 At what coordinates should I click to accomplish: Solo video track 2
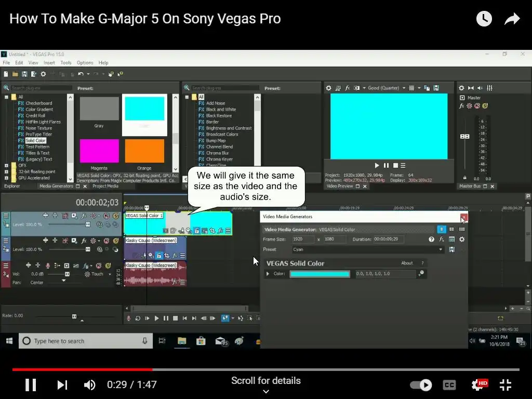click(x=116, y=241)
